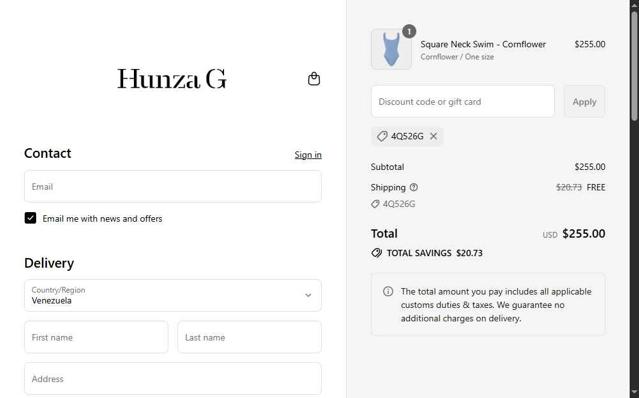The image size is (639, 398).
Task: Click the FREE shipping label
Action: pos(596,187)
